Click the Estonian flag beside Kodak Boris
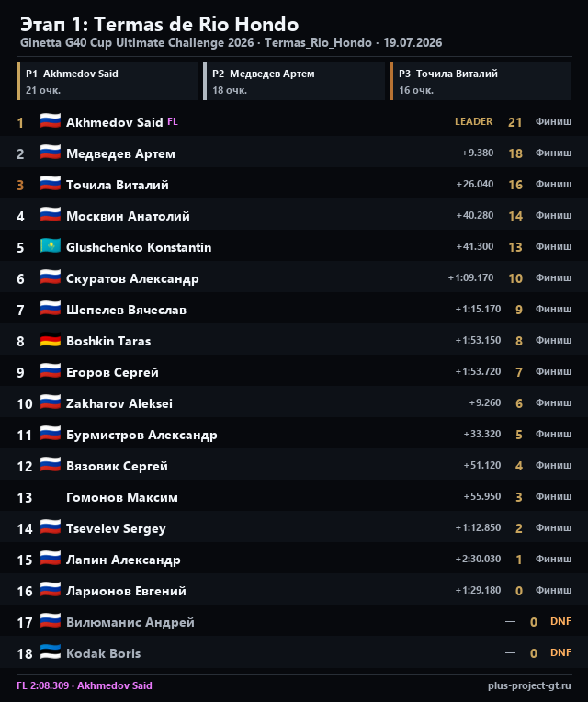The width and height of the screenshot is (588, 702). tap(51, 652)
